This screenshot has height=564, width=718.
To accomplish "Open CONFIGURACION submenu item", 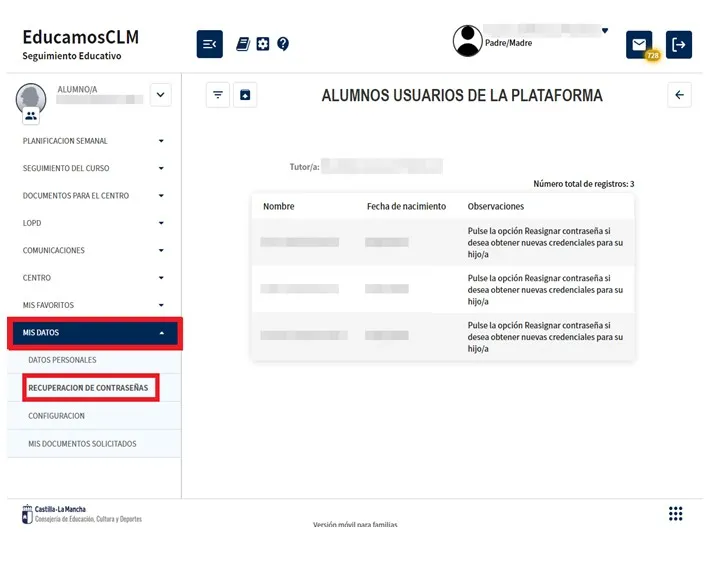I will pyautogui.click(x=94, y=416).
